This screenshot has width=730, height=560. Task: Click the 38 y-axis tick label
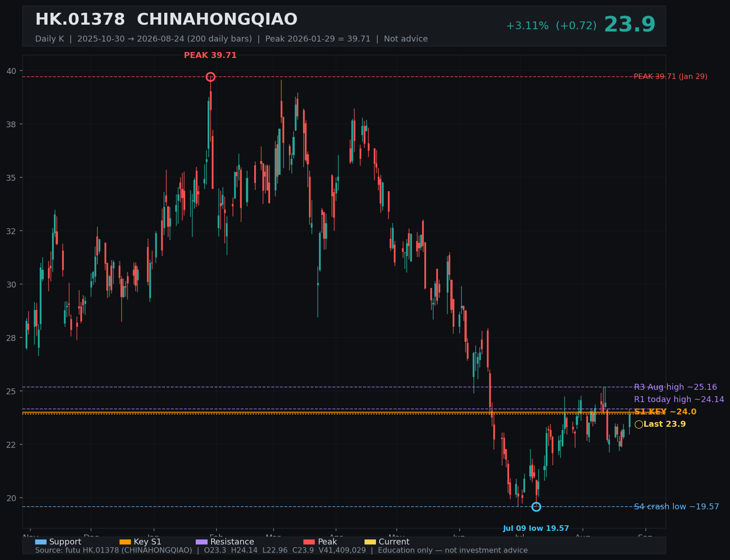[11, 124]
